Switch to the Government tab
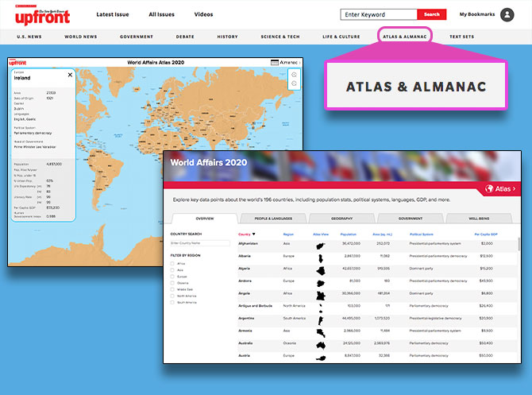Image resolution: width=532 pixels, height=395 pixels. pos(411,219)
